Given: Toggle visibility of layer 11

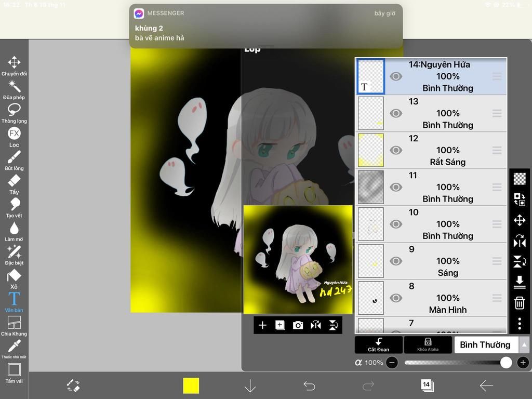Looking at the screenshot, I should (395, 187).
